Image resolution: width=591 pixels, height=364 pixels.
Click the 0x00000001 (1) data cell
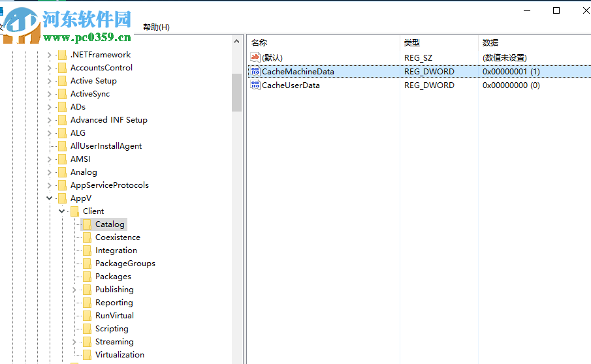tap(511, 72)
